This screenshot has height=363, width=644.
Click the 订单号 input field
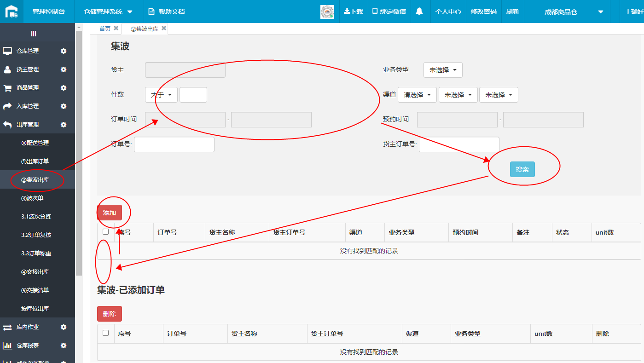(174, 144)
